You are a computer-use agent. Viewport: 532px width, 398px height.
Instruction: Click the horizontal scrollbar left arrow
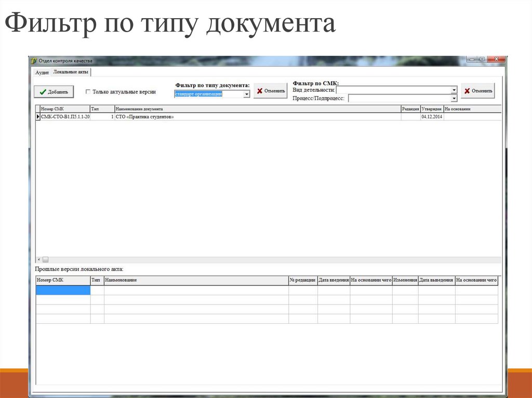pyautogui.click(x=39, y=259)
